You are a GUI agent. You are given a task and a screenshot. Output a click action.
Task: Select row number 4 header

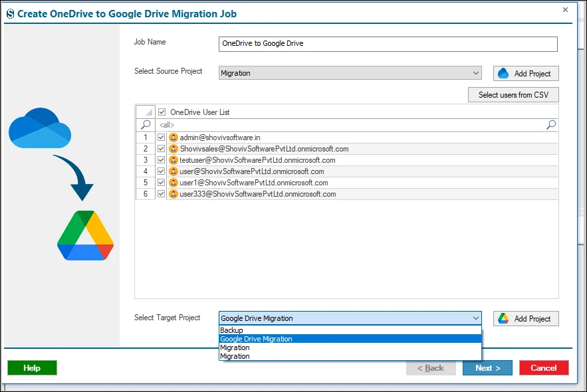coord(146,171)
